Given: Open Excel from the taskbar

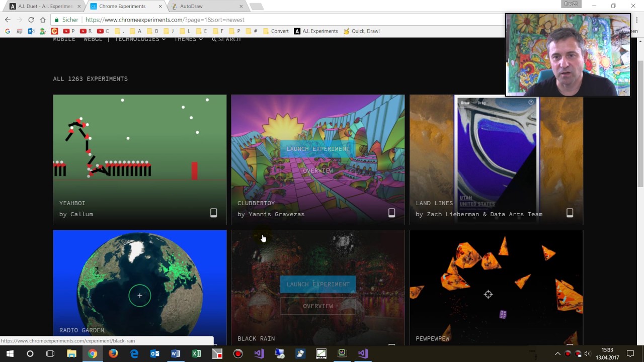Looking at the screenshot, I should (196, 353).
